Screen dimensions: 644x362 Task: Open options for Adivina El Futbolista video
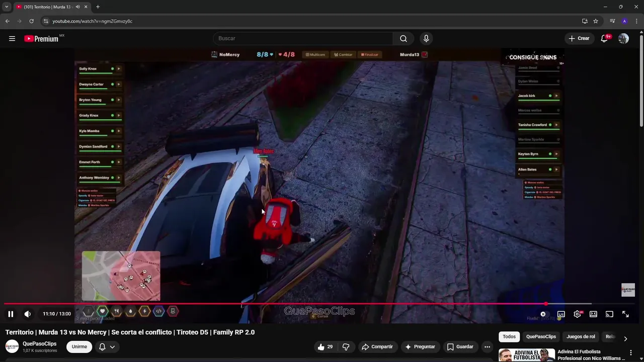click(x=631, y=352)
